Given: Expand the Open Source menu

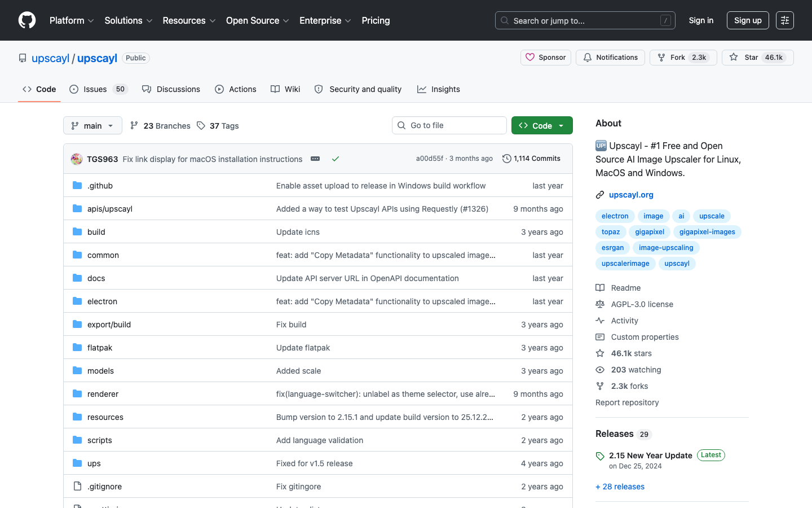Looking at the screenshot, I should pos(258,20).
